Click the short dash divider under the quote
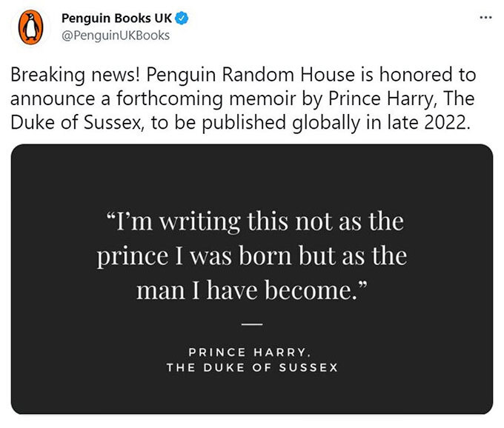Image resolution: width=504 pixels, height=428 pixels. tap(252, 324)
